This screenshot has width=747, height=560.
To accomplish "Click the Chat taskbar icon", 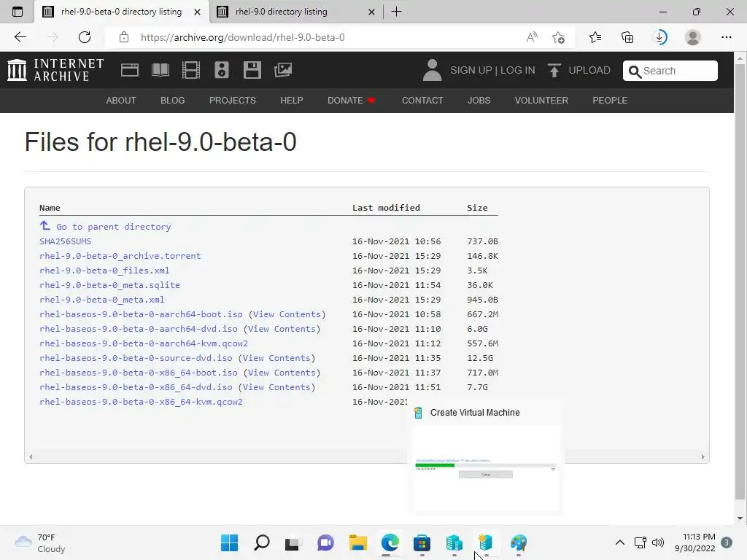I will tap(325, 542).
